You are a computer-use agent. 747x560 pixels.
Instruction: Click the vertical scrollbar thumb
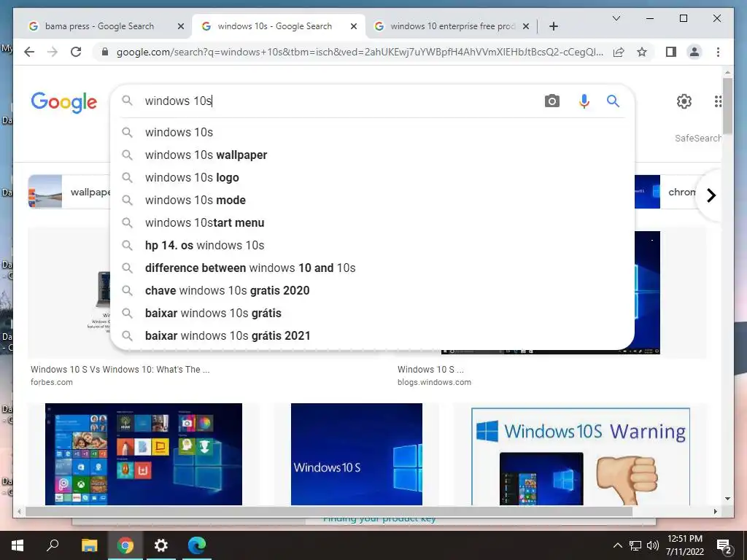[727, 106]
